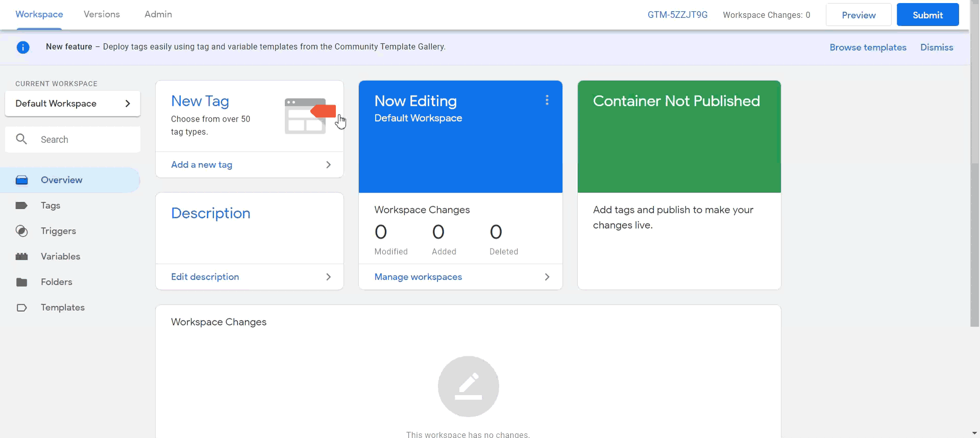Open Overview in the sidebar

tap(70, 180)
